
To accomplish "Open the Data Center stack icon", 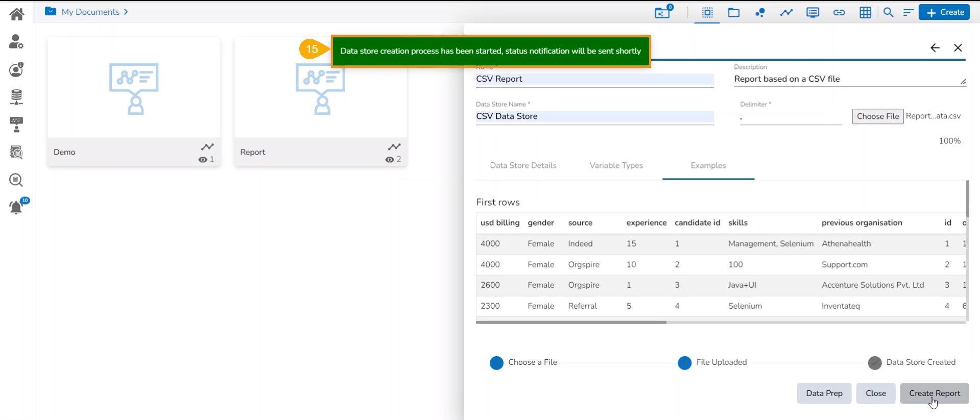I will 16,96.
